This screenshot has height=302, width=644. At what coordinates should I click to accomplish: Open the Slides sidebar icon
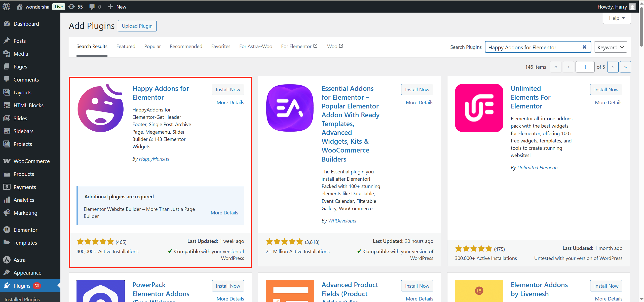click(7, 118)
